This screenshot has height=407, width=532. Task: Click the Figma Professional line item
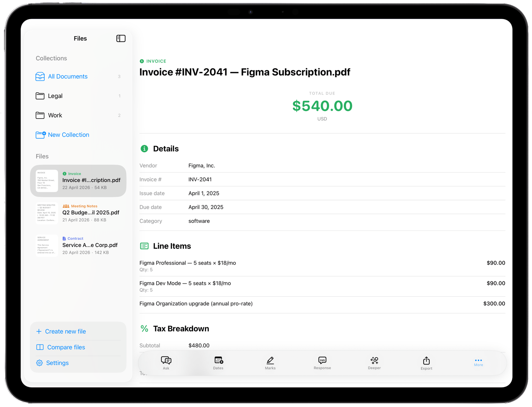322,266
